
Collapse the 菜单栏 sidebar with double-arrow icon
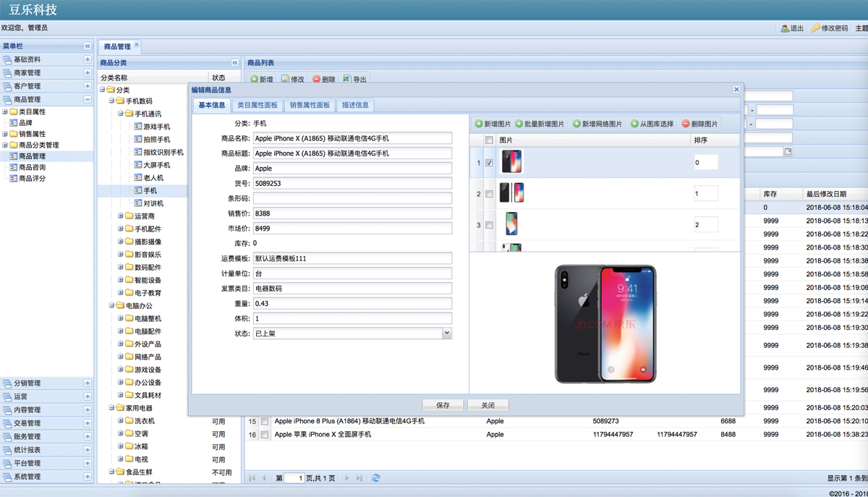(x=88, y=46)
